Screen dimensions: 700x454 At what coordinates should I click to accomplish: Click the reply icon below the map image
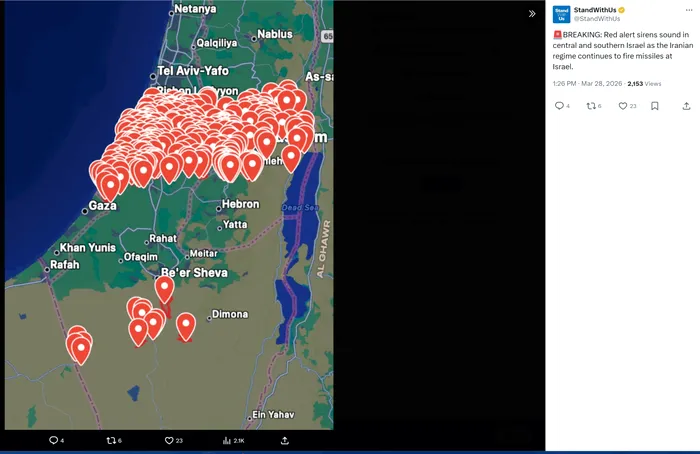pos(54,440)
